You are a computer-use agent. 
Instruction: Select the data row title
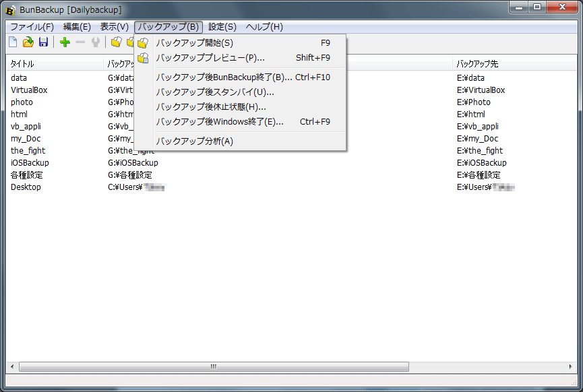19,78
